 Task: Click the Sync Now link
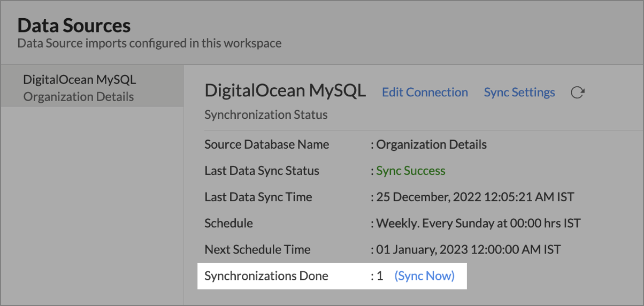click(x=424, y=276)
